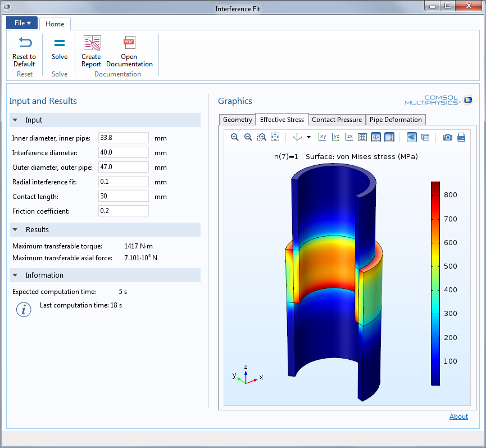The width and height of the screenshot is (486, 448).
Task: Click the maximum axial force value
Action: point(140,257)
